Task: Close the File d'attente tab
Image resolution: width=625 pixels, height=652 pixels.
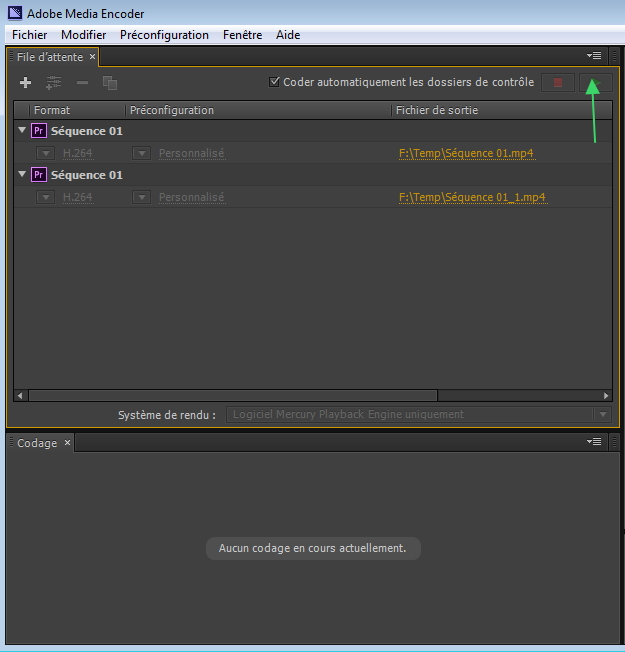Action: (92, 57)
